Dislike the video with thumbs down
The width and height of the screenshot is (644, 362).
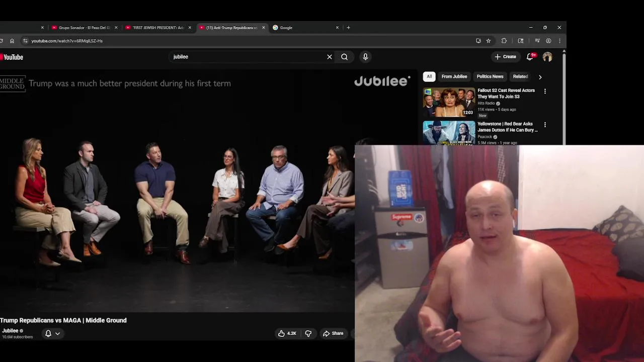[308, 333]
